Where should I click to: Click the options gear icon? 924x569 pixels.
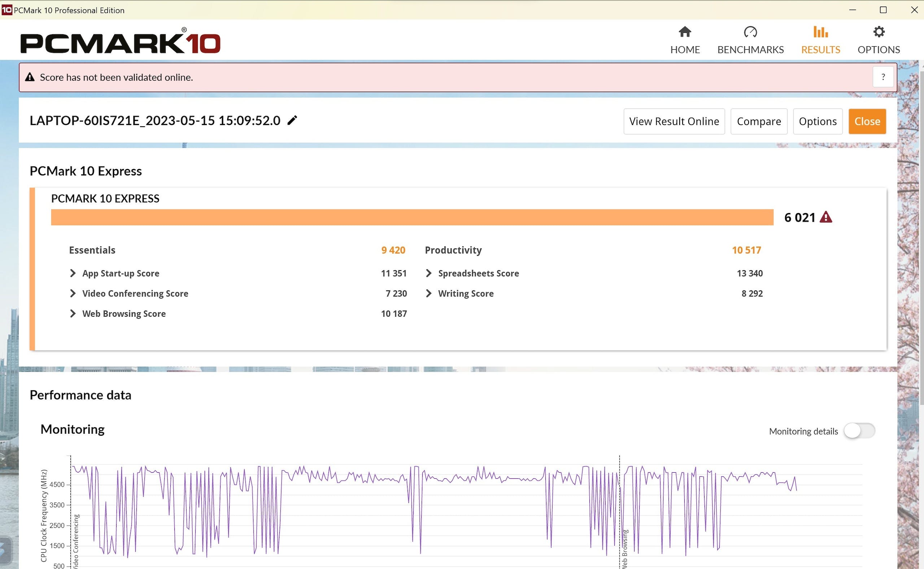(x=879, y=32)
